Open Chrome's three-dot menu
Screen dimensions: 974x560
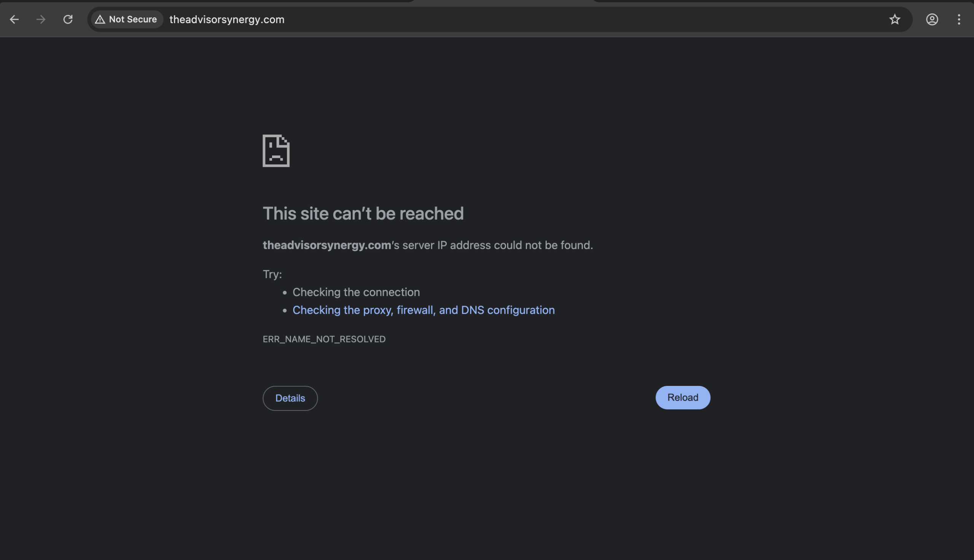coord(959,19)
